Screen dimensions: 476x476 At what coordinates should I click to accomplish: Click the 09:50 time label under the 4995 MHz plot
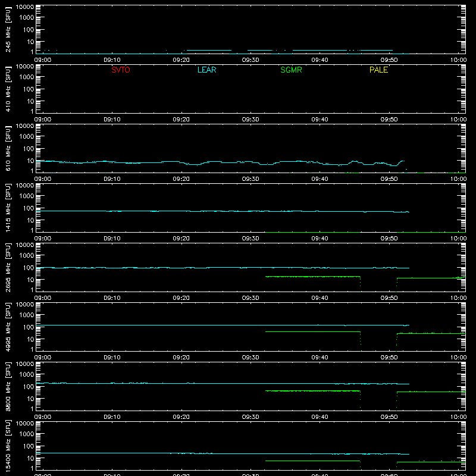coord(389,358)
